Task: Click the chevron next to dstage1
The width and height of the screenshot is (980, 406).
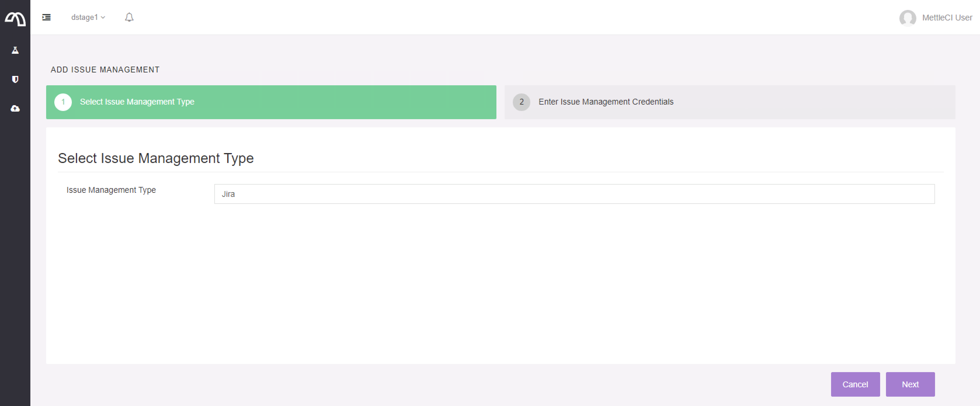Action: (x=103, y=18)
